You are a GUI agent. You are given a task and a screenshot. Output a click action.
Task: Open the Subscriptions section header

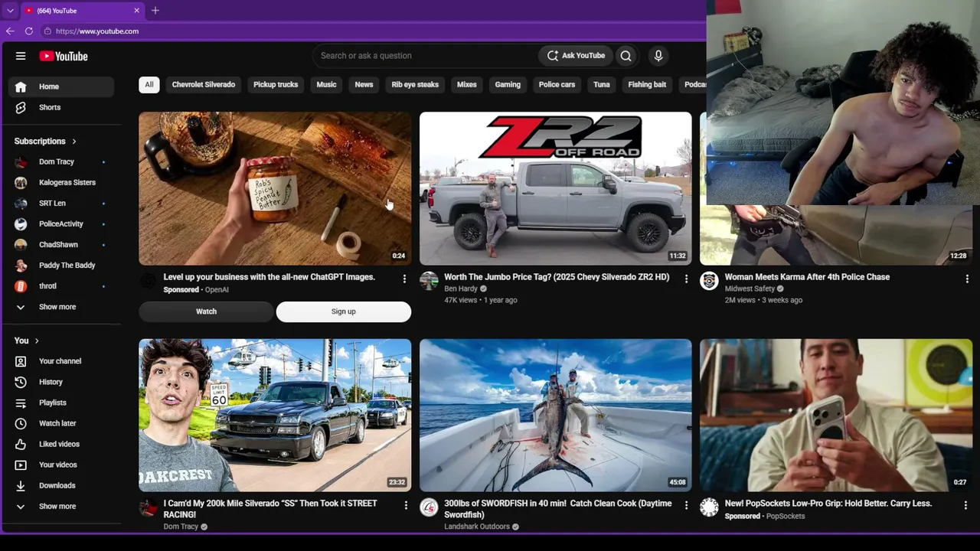pos(45,141)
